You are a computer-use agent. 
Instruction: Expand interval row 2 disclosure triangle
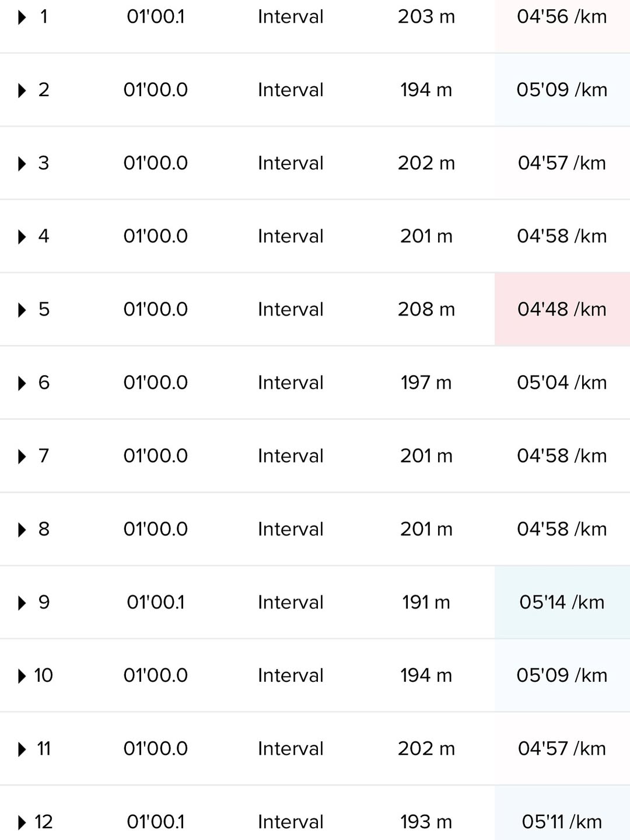tap(22, 90)
